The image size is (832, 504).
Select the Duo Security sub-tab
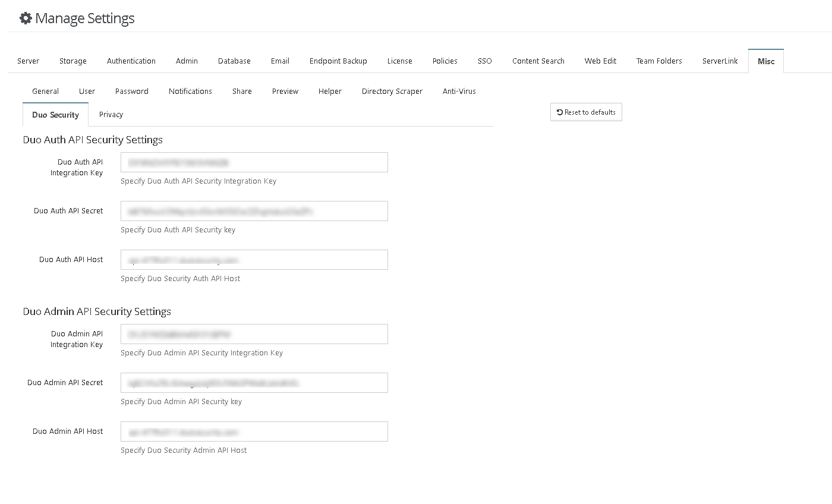click(x=56, y=115)
